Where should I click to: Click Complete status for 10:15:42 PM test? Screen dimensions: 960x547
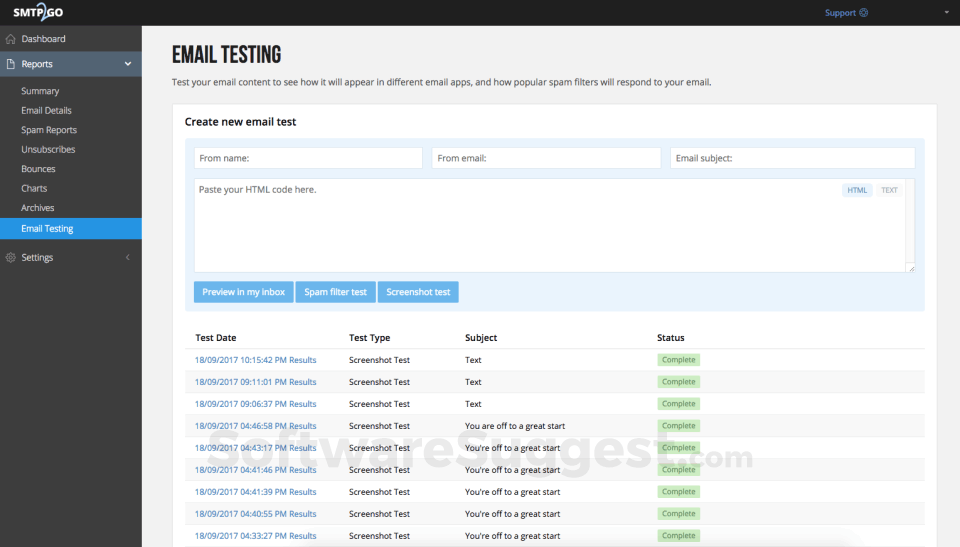click(x=678, y=360)
